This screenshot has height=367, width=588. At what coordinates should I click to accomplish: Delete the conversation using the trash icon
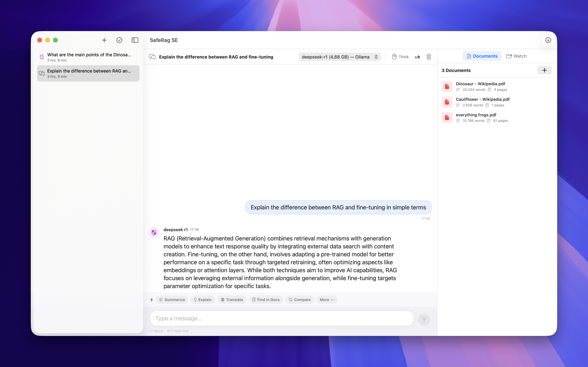429,57
